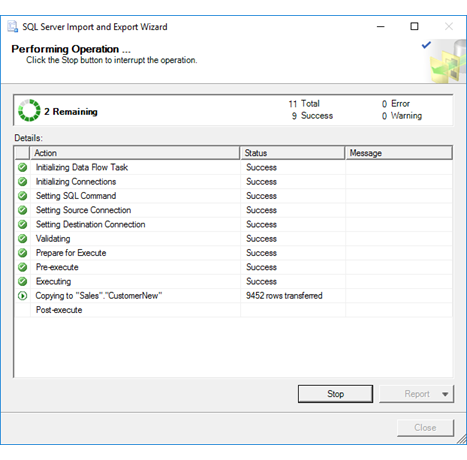Select the Initializing Data Flow Task row text
The width and height of the screenshot is (467, 460).
(x=82, y=167)
